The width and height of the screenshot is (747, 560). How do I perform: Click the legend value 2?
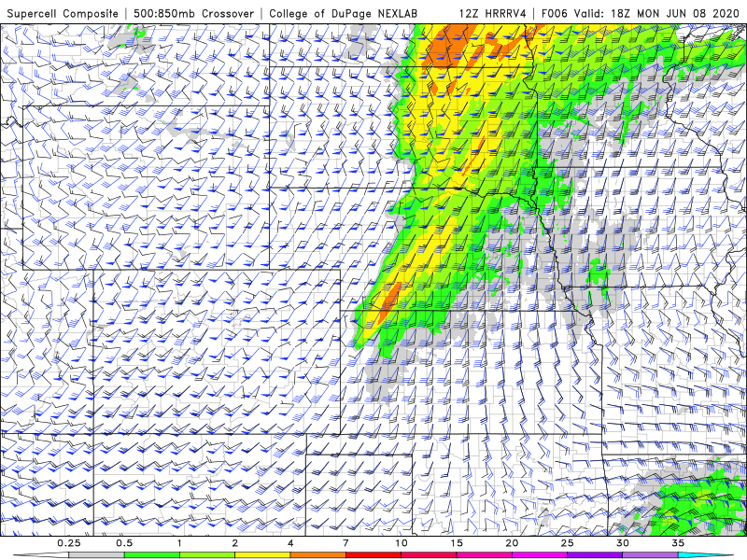(x=235, y=543)
